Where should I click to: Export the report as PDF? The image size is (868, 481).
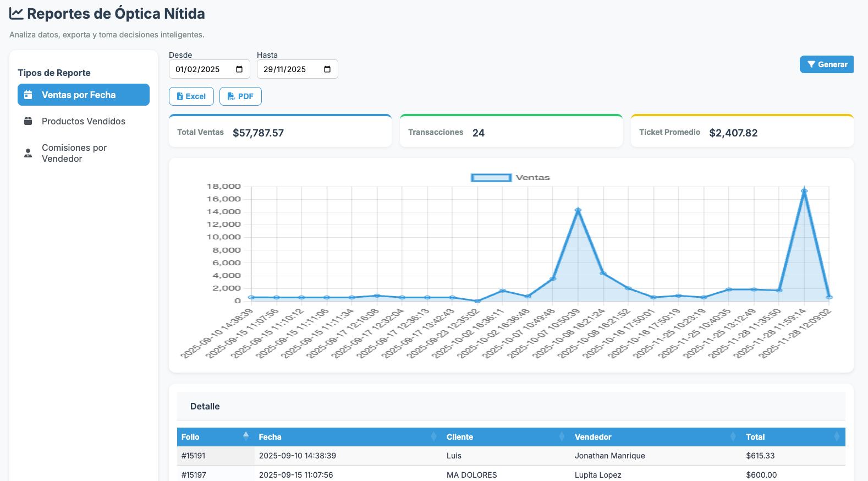tap(240, 96)
